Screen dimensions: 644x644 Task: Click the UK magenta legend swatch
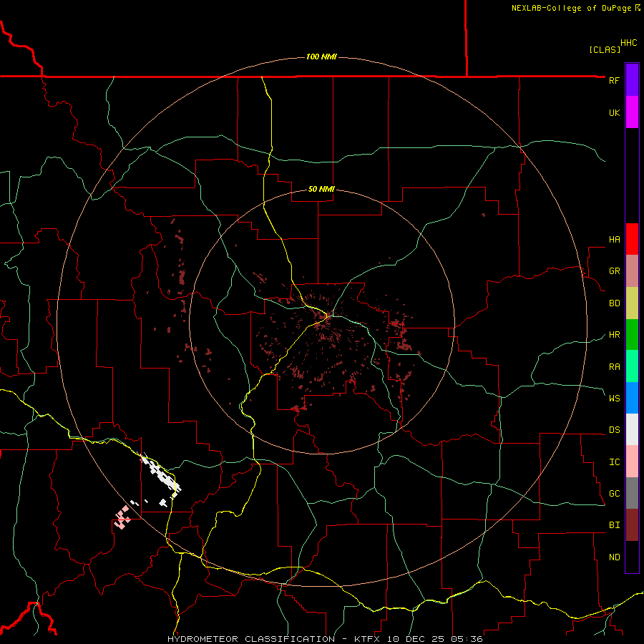632,112
